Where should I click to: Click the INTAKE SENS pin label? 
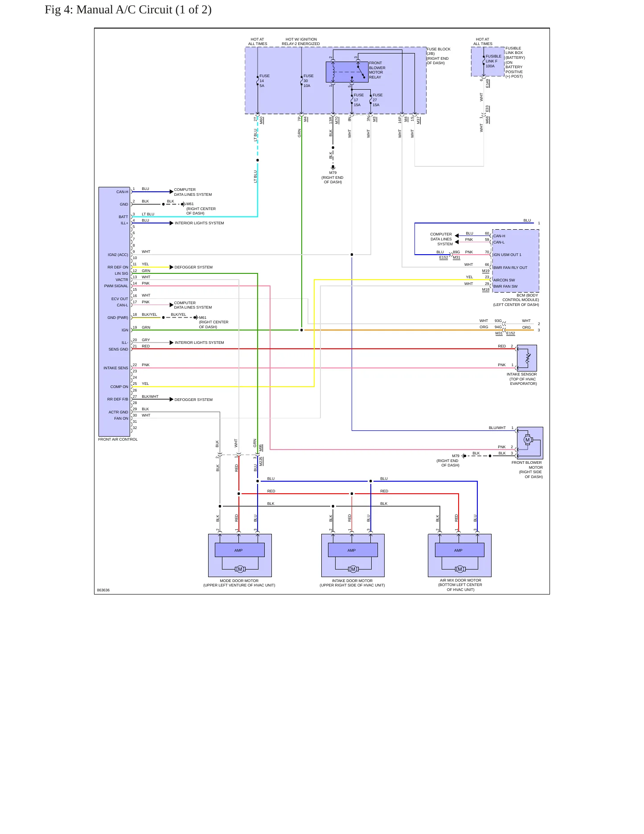click(115, 368)
